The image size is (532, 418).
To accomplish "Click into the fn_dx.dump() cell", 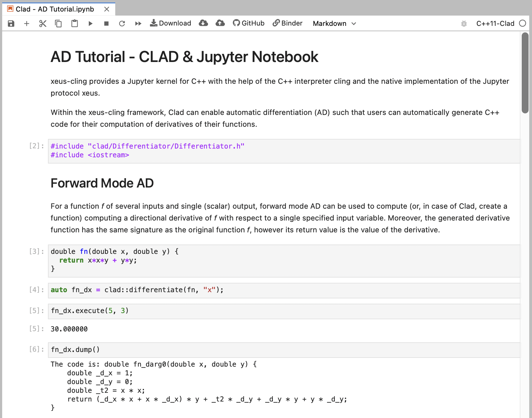I will (x=284, y=350).
